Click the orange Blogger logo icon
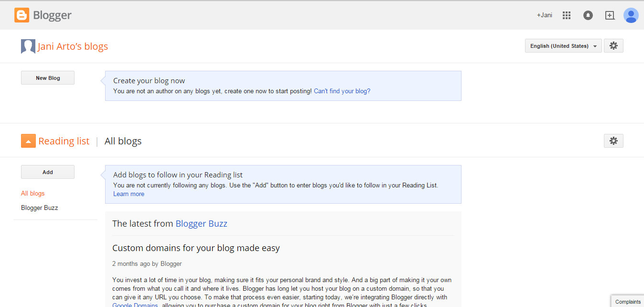Image resolution: width=644 pixels, height=307 pixels. (21, 15)
